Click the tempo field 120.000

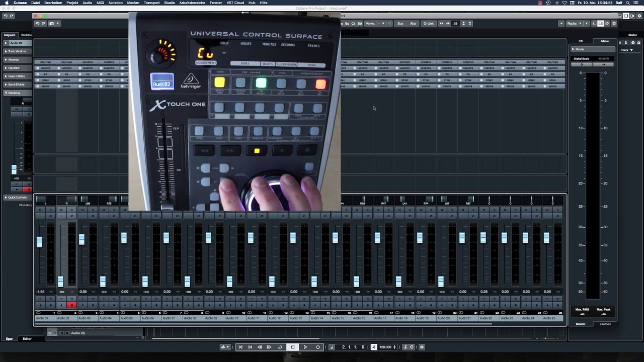pos(386,347)
